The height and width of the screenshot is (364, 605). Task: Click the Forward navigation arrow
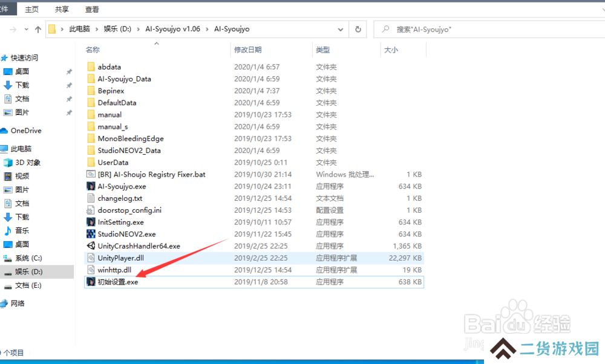pyautogui.click(x=13, y=29)
